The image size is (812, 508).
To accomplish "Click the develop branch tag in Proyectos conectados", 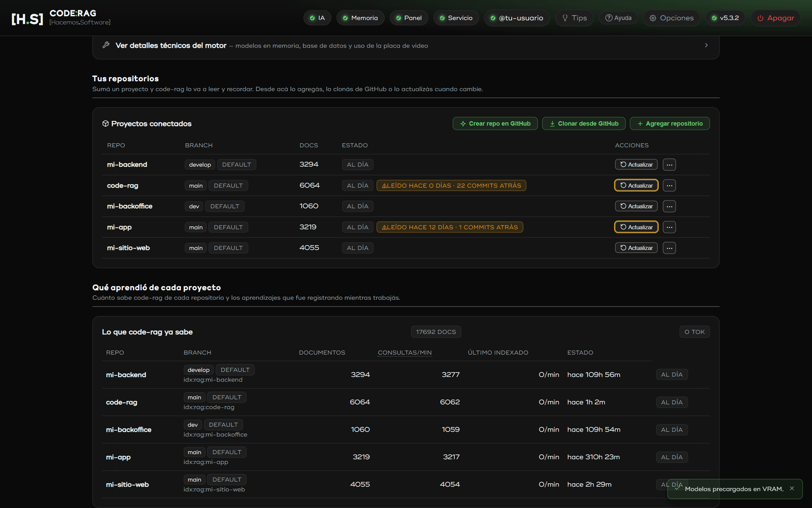I will click(x=200, y=165).
